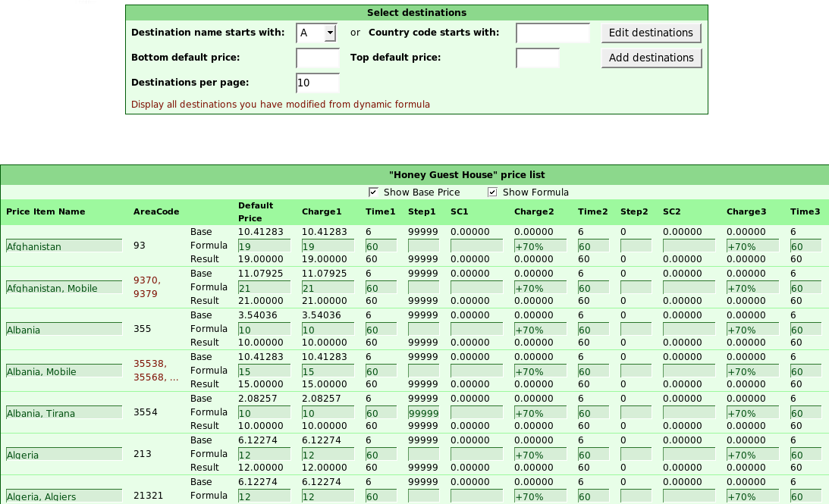Image resolution: width=829 pixels, height=504 pixels.
Task: Focus the Bottom default price field
Action: coord(317,58)
